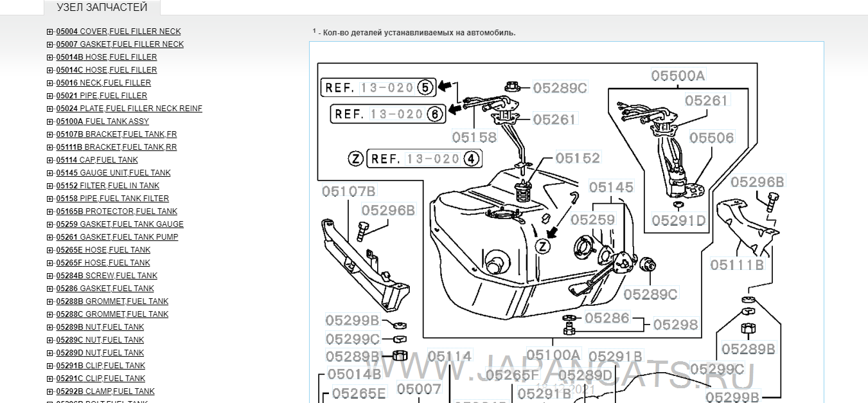Expand plus icon next to 05114 CAP,FUEL TANK
Viewport: 868px width, 403px height.
(x=50, y=160)
